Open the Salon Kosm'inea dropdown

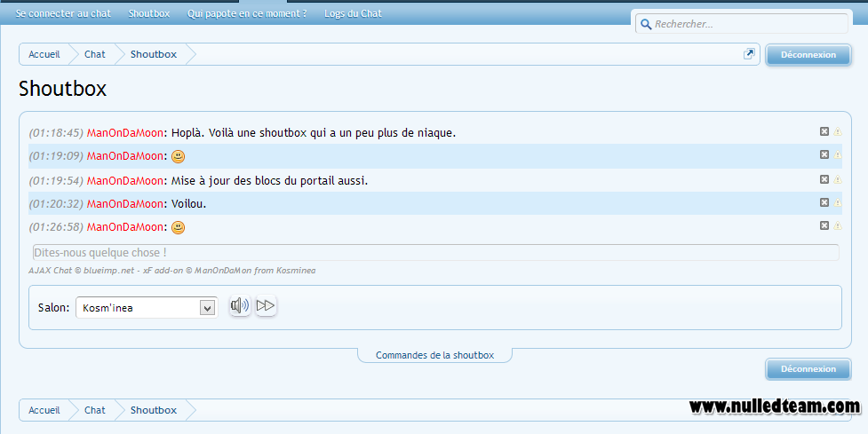pyautogui.click(x=146, y=308)
